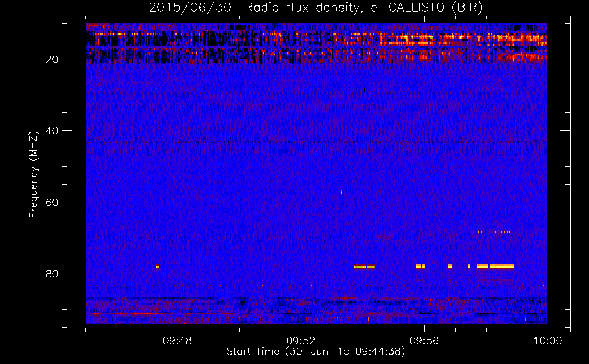
Task: Click the 40 MHz frequency label
Action: (x=52, y=131)
